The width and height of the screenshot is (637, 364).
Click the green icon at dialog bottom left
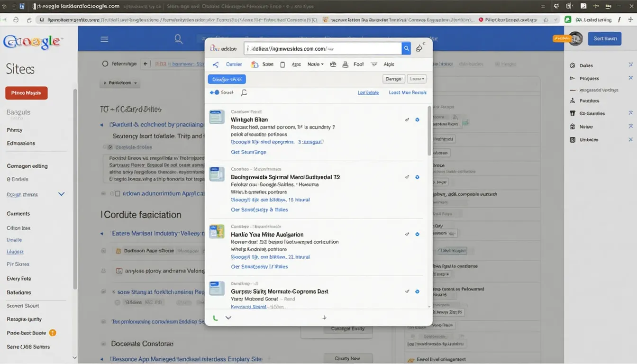coord(215,318)
